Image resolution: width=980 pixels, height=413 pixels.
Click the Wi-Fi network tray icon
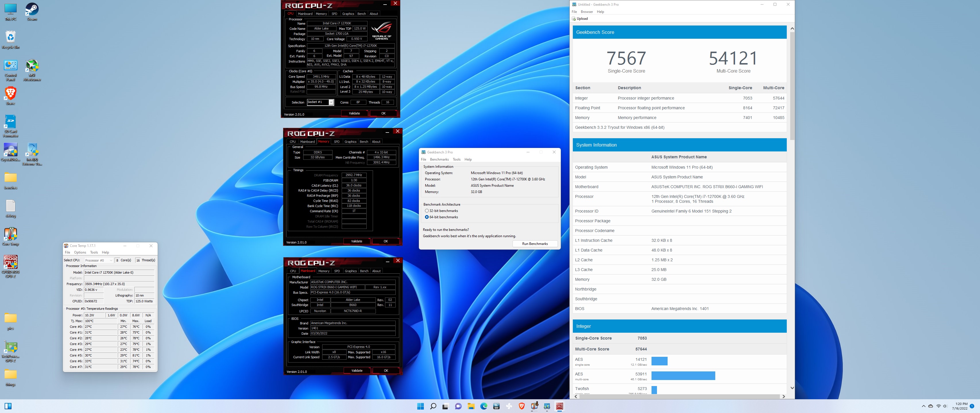[938, 406]
